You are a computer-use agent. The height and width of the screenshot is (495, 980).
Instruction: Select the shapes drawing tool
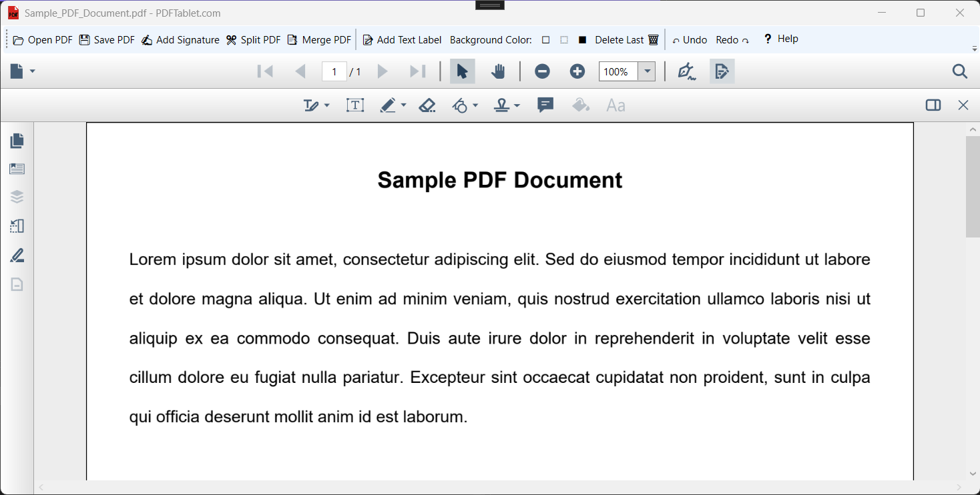pyautogui.click(x=461, y=105)
